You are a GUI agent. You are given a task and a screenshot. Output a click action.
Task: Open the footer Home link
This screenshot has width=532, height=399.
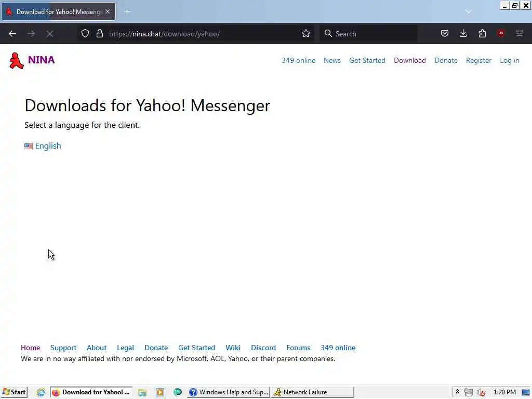[x=30, y=348]
